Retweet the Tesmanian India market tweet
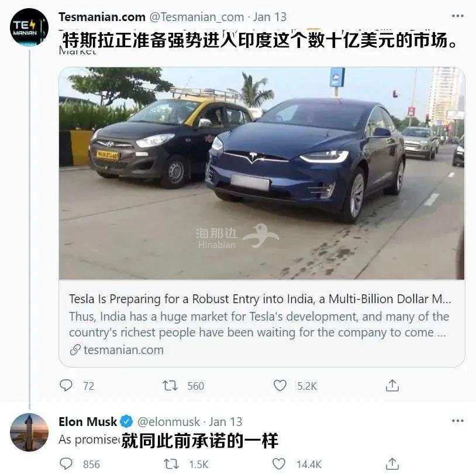Image resolution: width=476 pixels, height=474 pixels. coord(170,385)
